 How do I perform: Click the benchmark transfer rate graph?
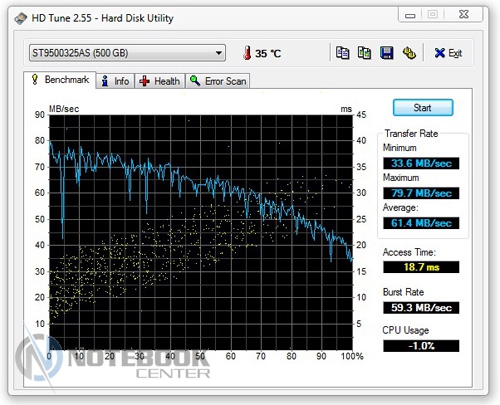click(201, 232)
